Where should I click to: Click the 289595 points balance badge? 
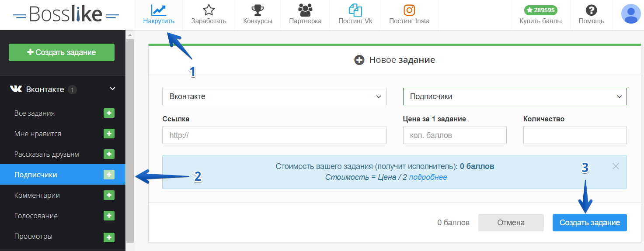540,10
